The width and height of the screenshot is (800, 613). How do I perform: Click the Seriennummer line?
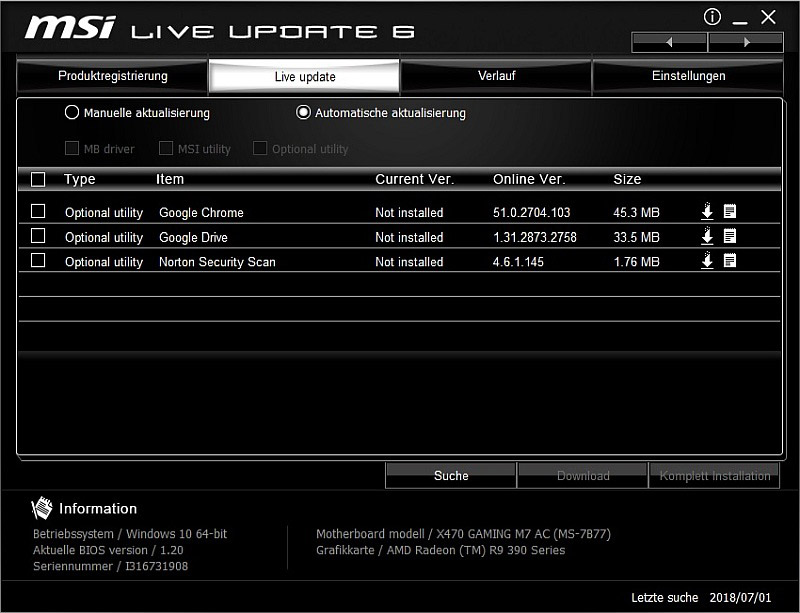pyautogui.click(x=110, y=566)
